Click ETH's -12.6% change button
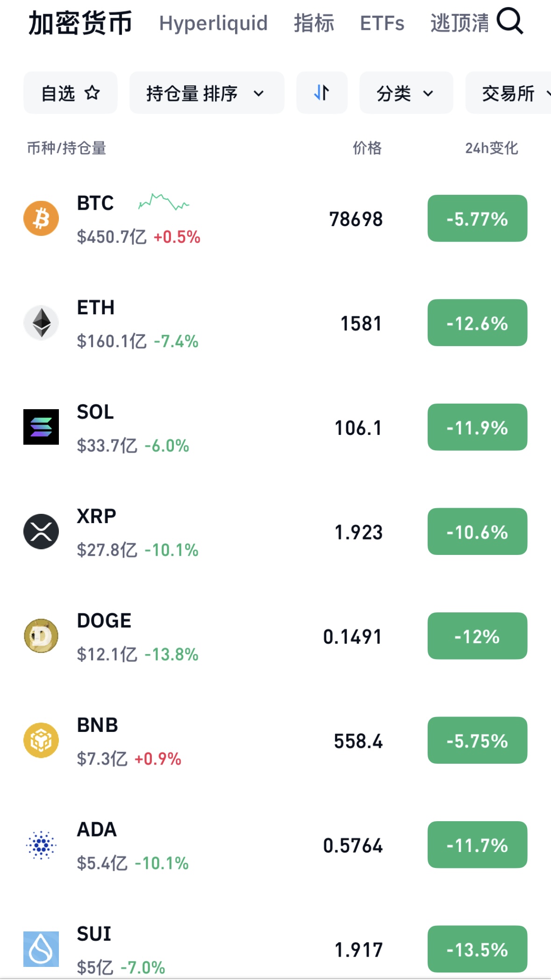Image resolution: width=551 pixels, height=980 pixels. tap(477, 323)
